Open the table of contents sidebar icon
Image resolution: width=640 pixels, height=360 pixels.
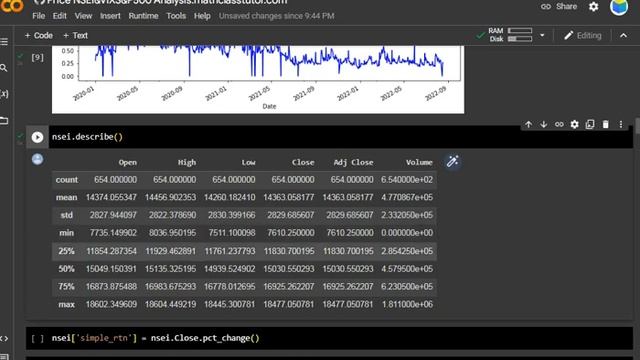[x=4, y=42]
